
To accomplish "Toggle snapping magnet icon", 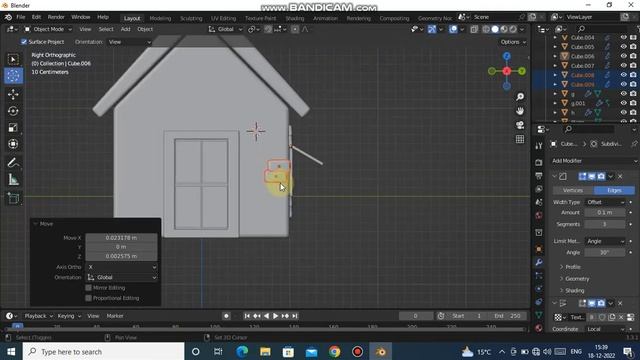I will pyautogui.click(x=268, y=29).
